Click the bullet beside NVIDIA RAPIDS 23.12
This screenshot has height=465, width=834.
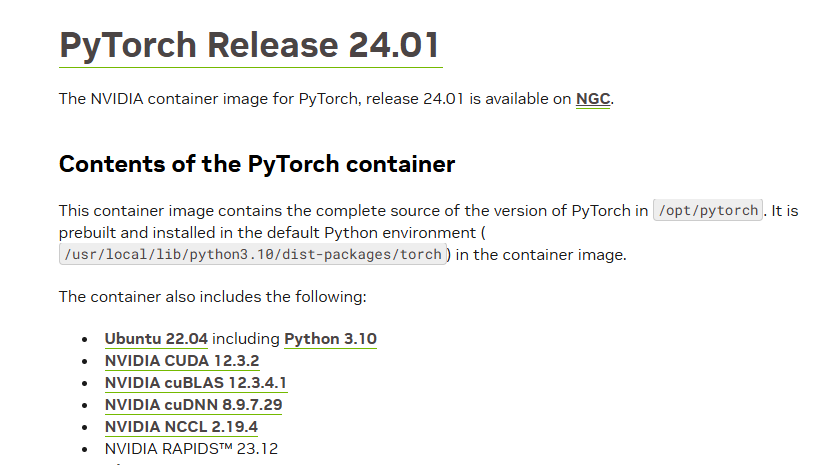(85, 450)
